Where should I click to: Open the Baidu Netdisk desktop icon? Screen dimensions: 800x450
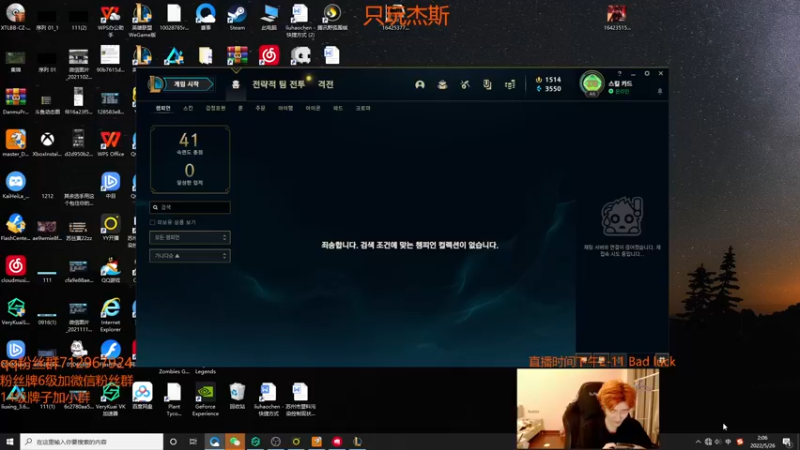[x=142, y=396]
